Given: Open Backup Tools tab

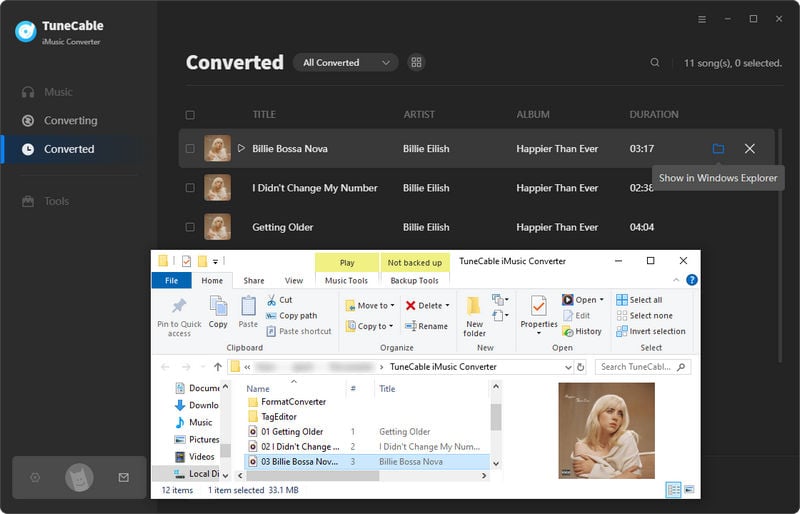Looking at the screenshot, I should pos(414,280).
